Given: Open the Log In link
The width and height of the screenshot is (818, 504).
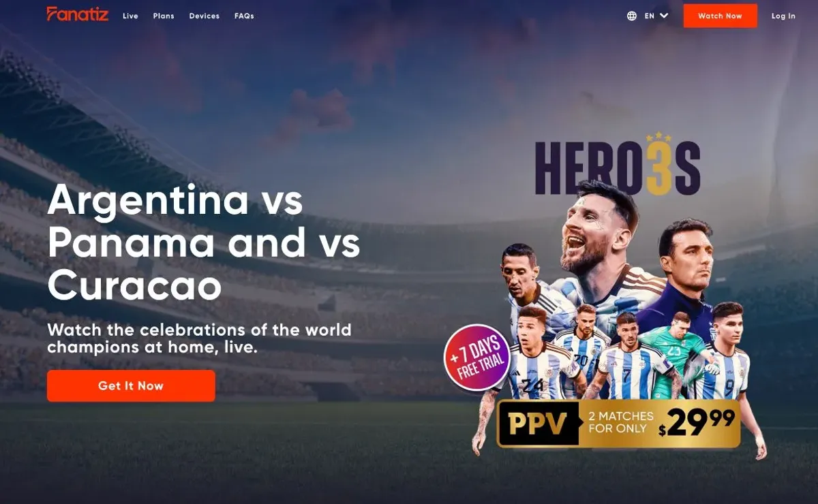Looking at the screenshot, I should (x=783, y=16).
